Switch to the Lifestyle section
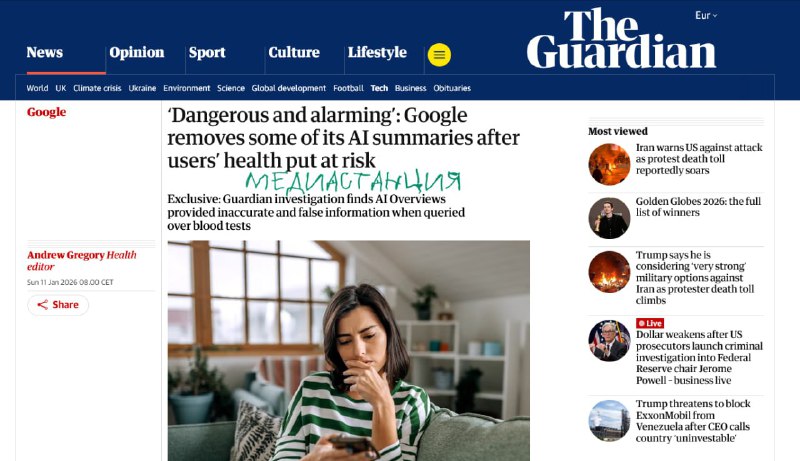Viewport: 800px width, 461px height. pos(377,52)
